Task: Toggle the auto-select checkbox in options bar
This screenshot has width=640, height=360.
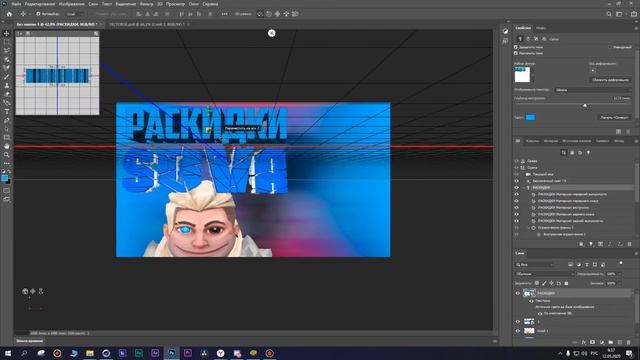Action: [38, 14]
